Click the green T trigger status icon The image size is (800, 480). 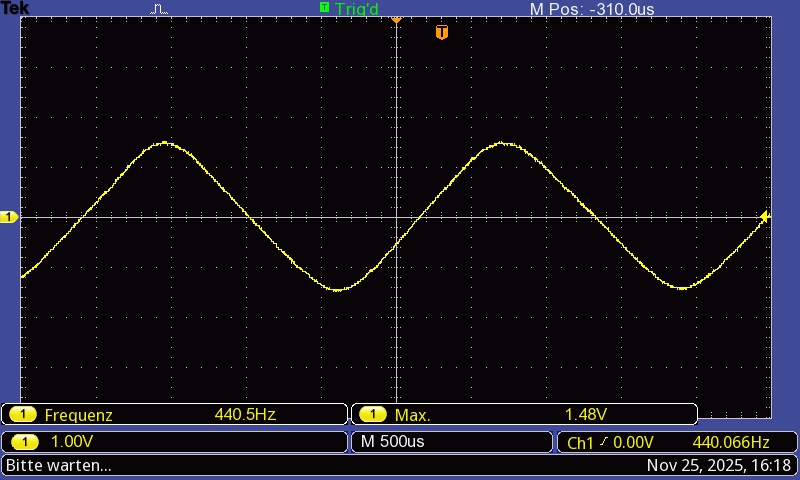click(324, 8)
